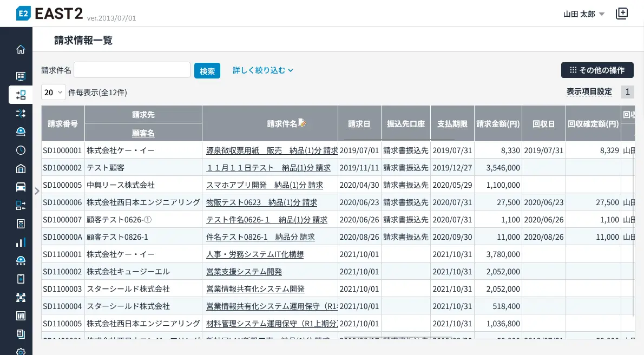Open the スマホアプリ開発 invoice link

(264, 185)
